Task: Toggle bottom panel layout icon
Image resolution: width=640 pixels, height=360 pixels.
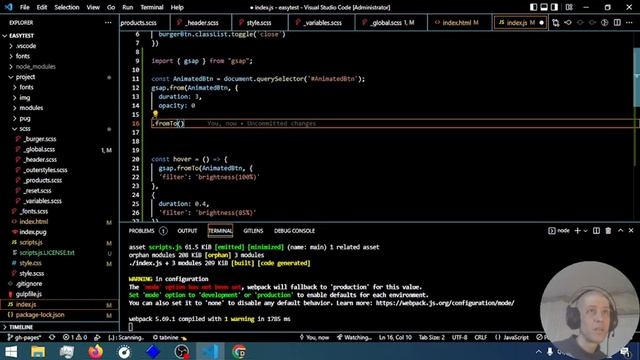Action: click(x=544, y=7)
